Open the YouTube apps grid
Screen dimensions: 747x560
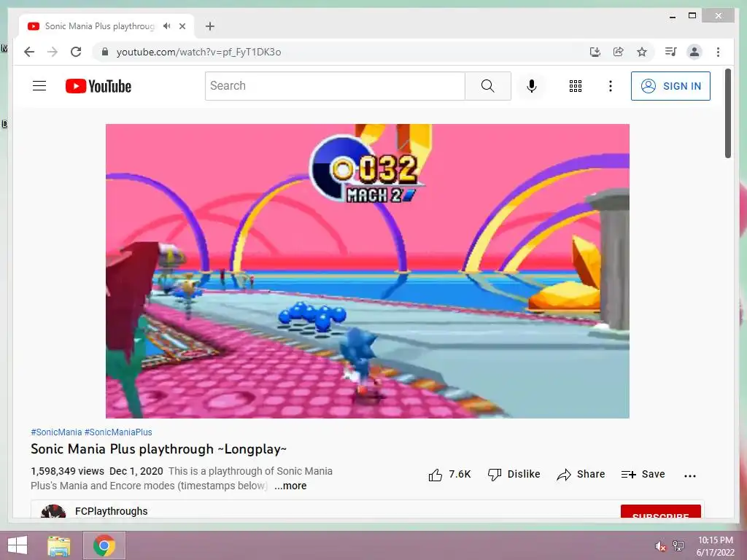click(575, 86)
